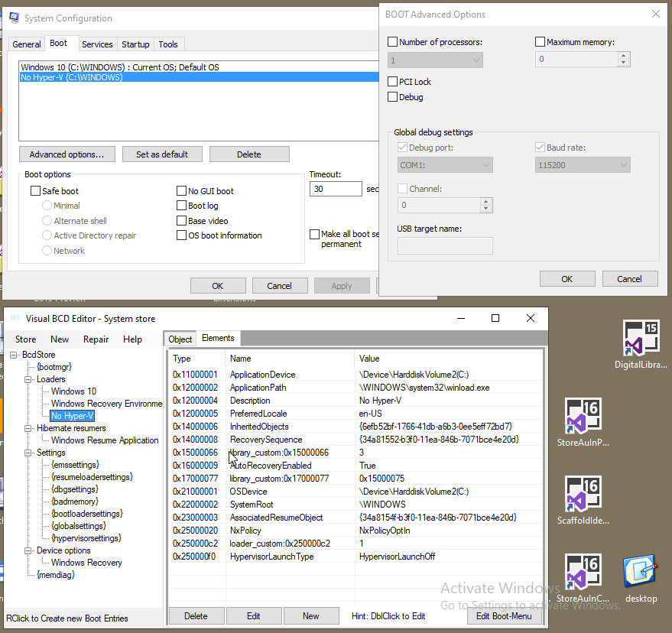Viewport: 672px width, 633px height.
Task: Collapse the Loaders tree node
Action: (x=28, y=379)
